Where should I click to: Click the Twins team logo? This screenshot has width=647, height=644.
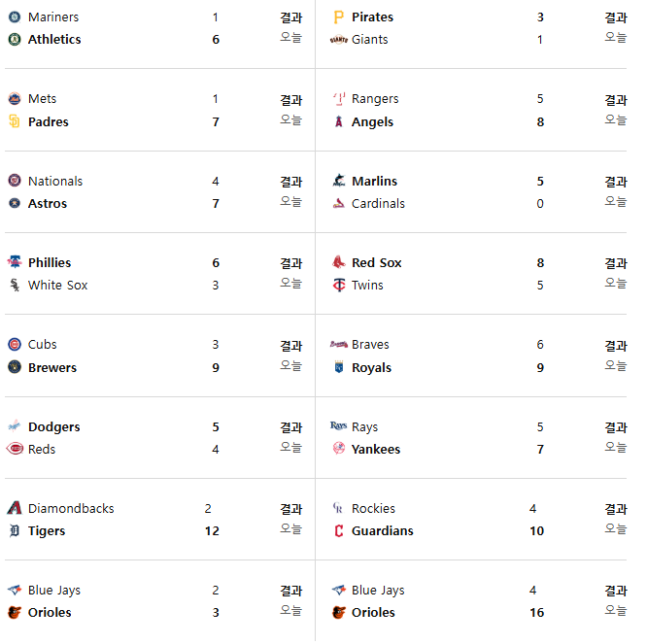click(339, 285)
